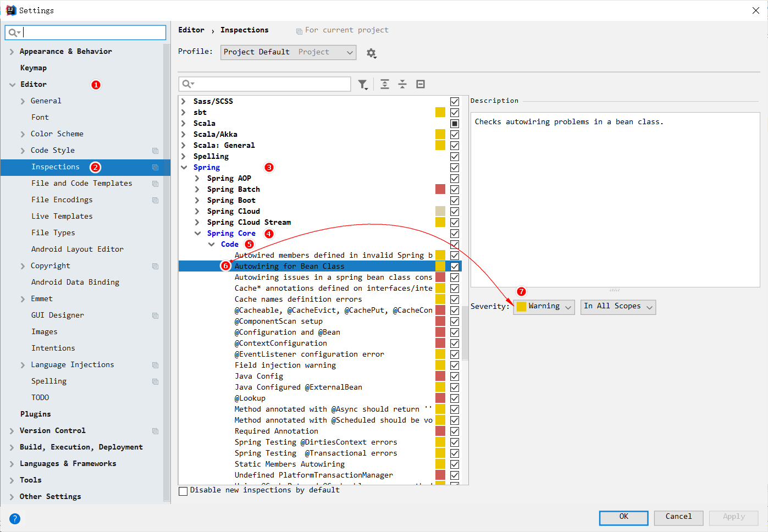Click the Collapse All tree icon

click(x=402, y=84)
